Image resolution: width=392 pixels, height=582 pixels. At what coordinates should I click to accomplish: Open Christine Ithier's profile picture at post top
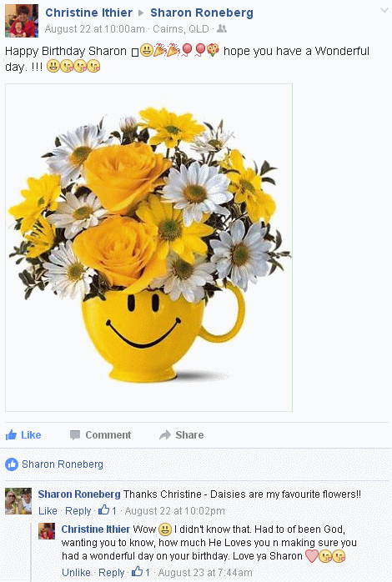pyautogui.click(x=22, y=21)
